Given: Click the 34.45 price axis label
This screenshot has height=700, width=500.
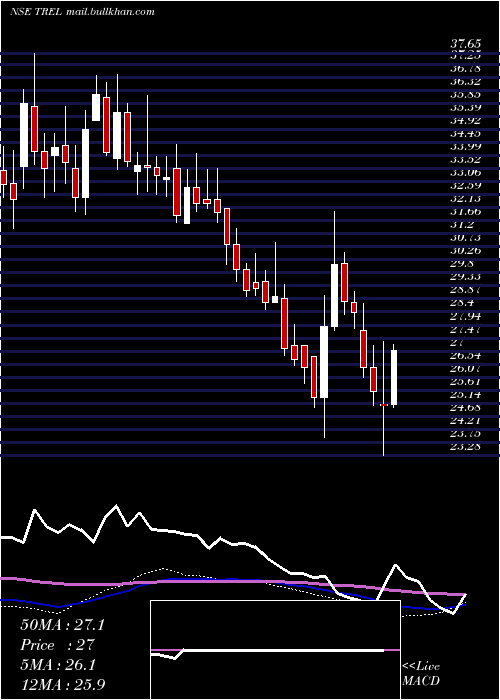Looking at the screenshot, I should click(465, 133).
